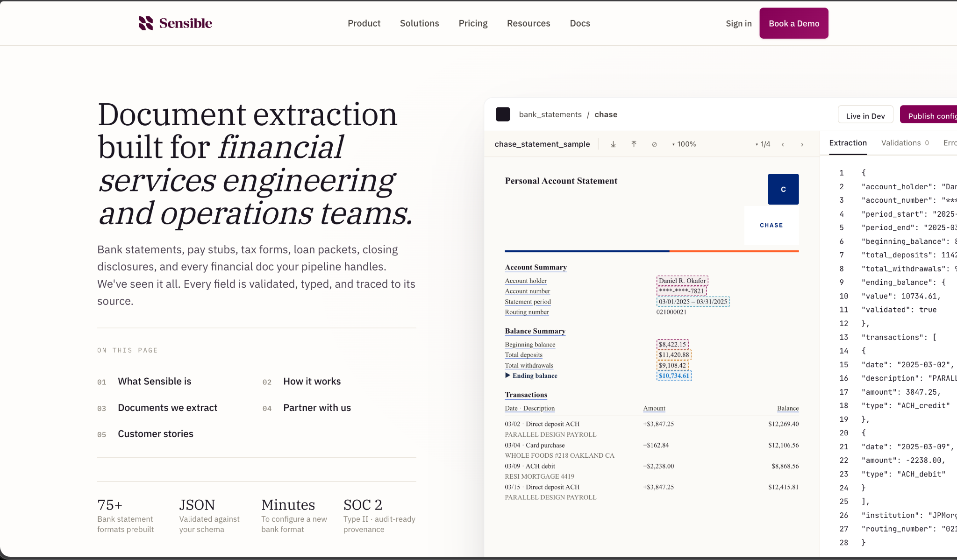Click the slashed-circle icon in document toolbar
Screen dimensions: 957x560
coord(654,144)
